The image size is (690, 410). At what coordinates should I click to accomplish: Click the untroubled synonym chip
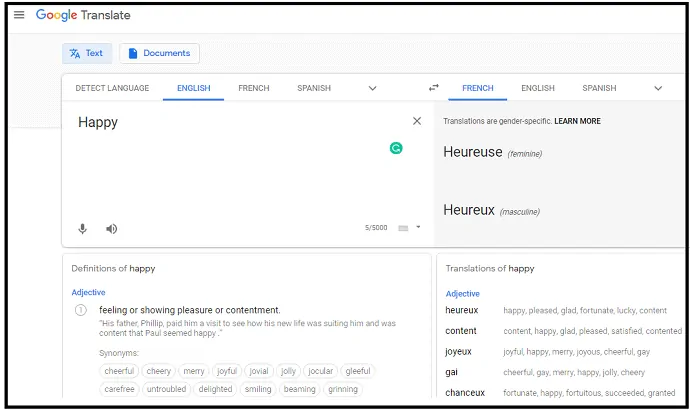[x=166, y=389]
